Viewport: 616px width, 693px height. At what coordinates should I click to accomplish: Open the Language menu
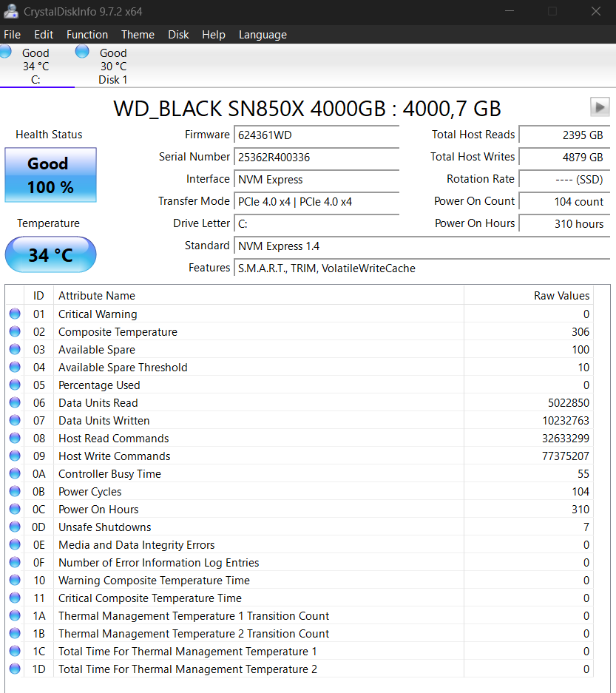point(263,35)
